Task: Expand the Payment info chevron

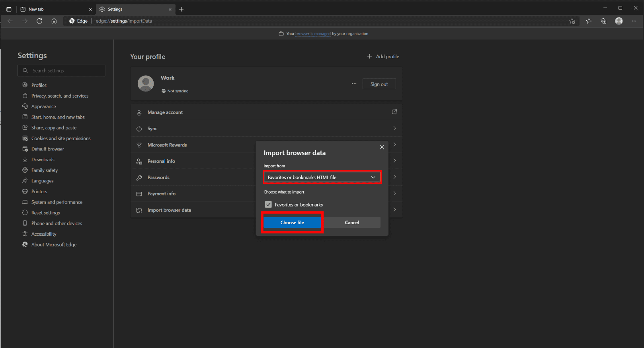Action: 394,193
